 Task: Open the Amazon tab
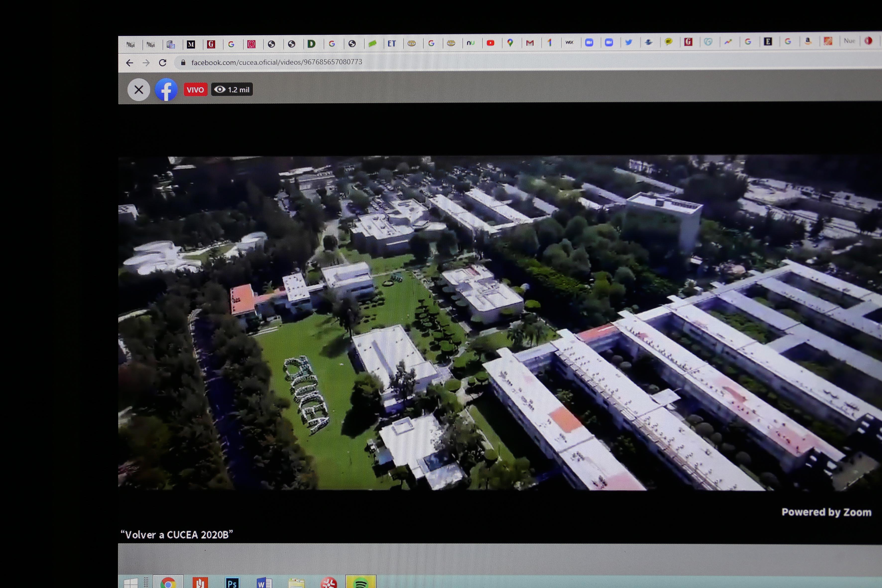(808, 41)
